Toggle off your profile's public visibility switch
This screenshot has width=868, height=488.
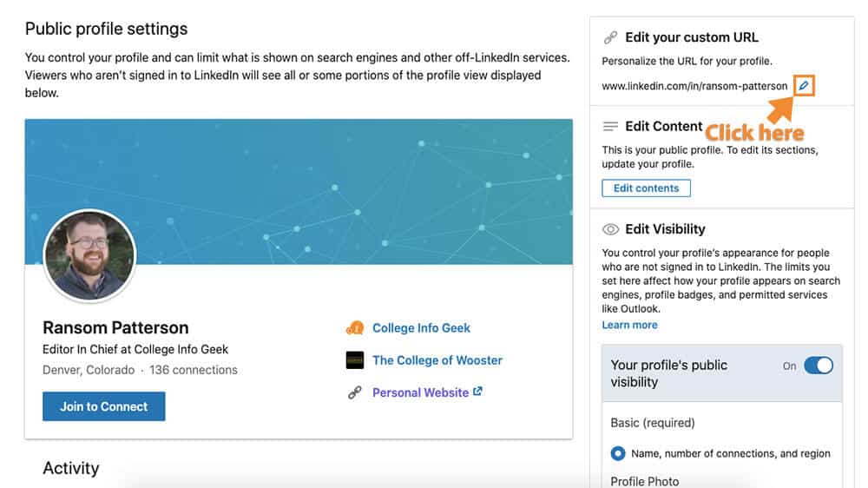(x=819, y=366)
